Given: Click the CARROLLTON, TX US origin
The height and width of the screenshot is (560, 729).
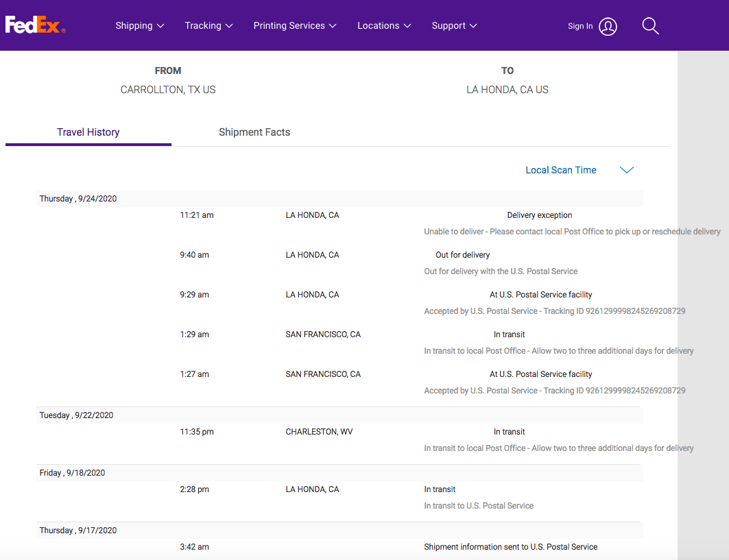Looking at the screenshot, I should (x=168, y=90).
